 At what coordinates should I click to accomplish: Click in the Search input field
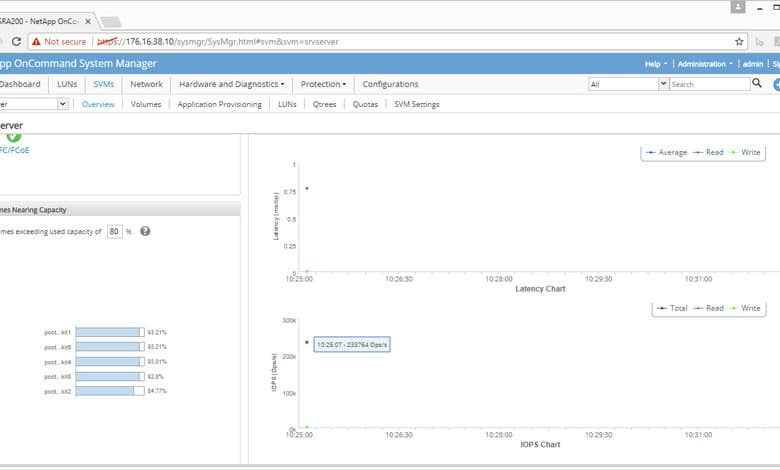[x=709, y=84]
